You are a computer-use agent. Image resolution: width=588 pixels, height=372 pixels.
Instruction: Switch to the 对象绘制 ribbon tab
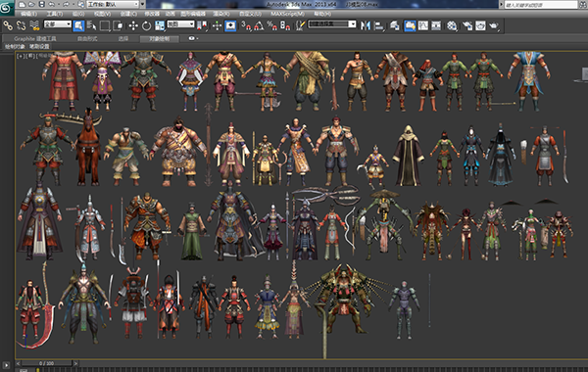[x=159, y=38]
